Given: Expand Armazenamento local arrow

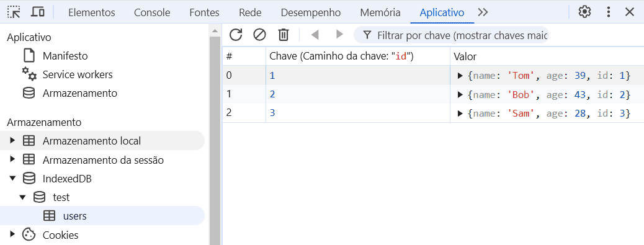Looking at the screenshot, I should (12, 141).
